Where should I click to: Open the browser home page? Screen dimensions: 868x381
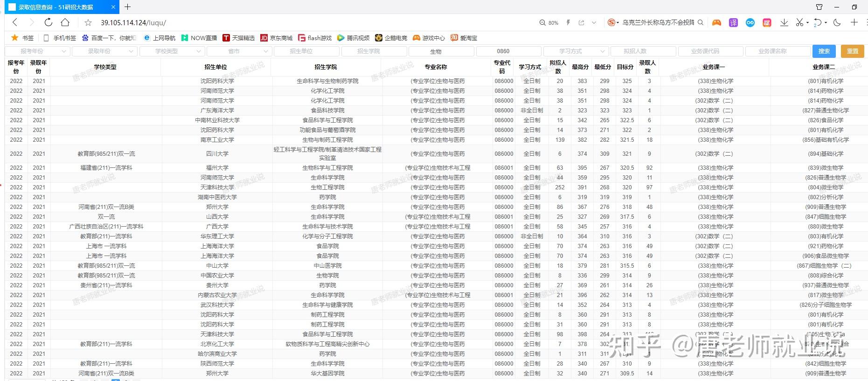click(65, 22)
